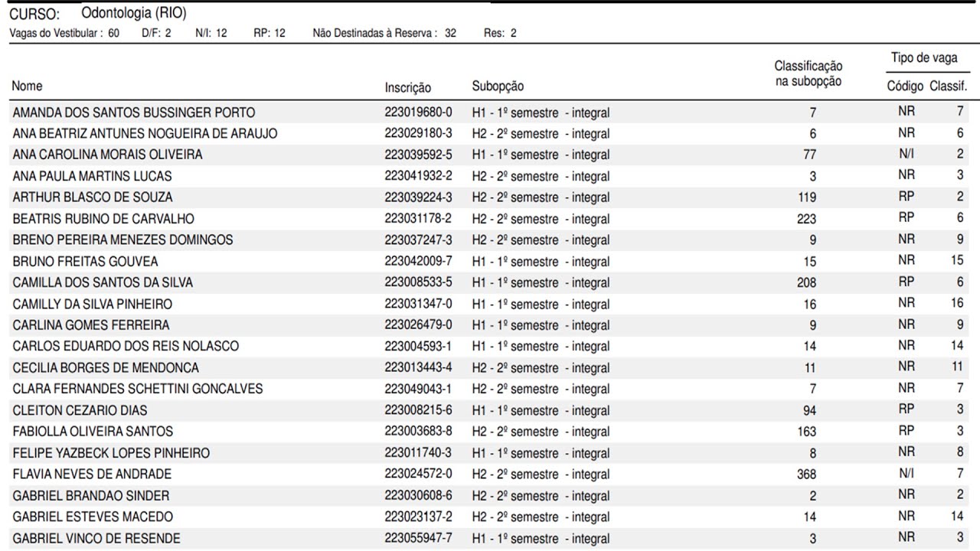Select name CLARA FERNANDES SCHETTINI GONCALVES
Image resolution: width=980 pixels, height=551 pixels.
[x=138, y=389]
